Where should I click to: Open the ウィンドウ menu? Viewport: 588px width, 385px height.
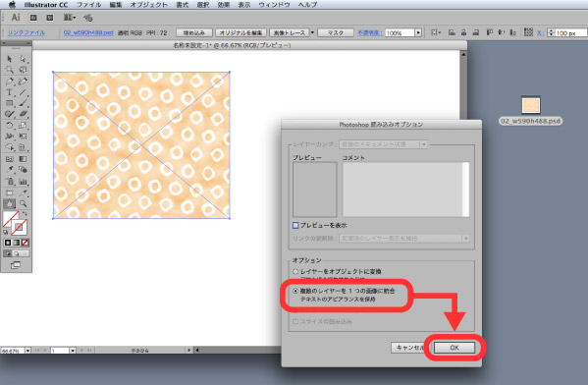click(274, 5)
